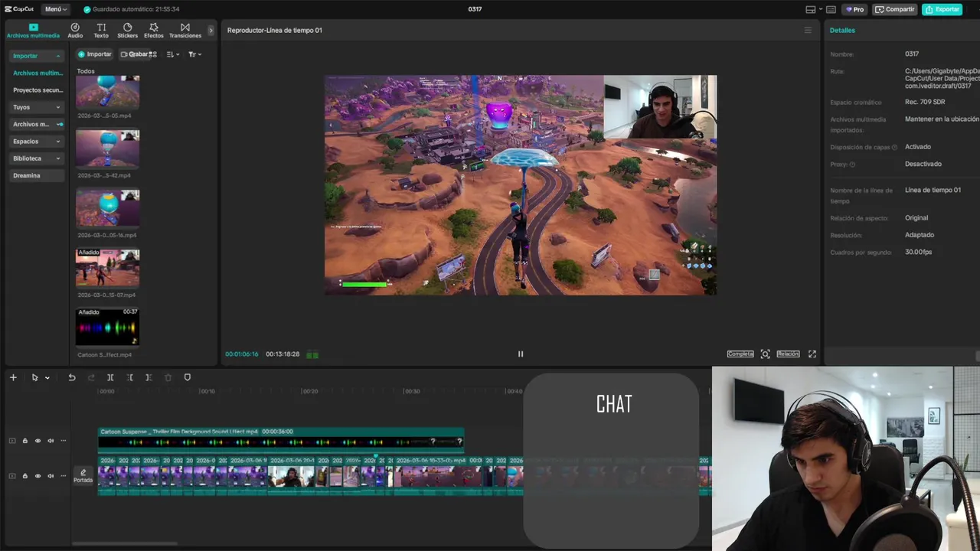This screenshot has width=980, height=551.
Task: Click the player snapshot focus icon
Action: (765, 354)
